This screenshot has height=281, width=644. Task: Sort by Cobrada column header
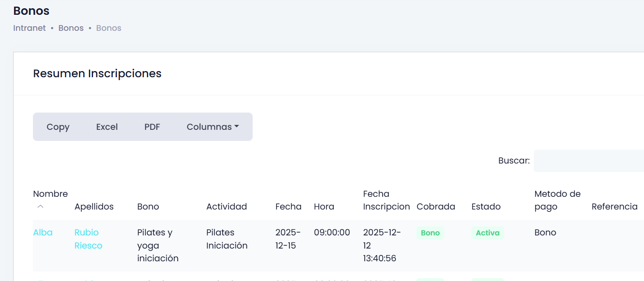pos(436,207)
